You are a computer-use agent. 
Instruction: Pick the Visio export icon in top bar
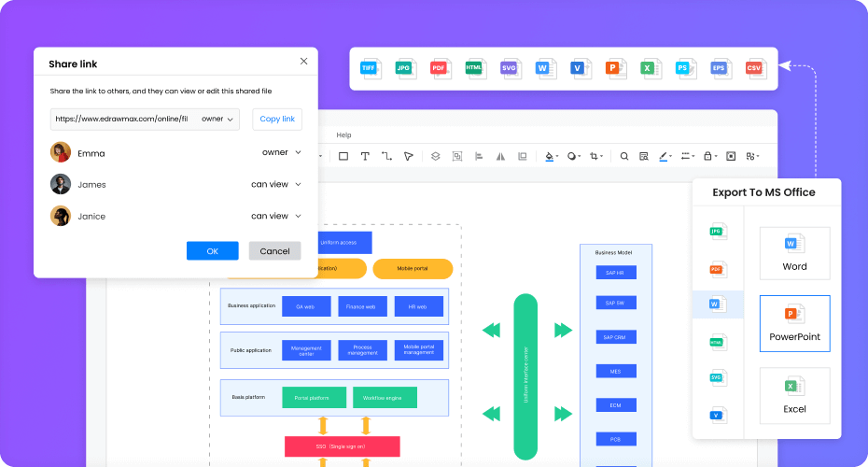pyautogui.click(x=581, y=69)
